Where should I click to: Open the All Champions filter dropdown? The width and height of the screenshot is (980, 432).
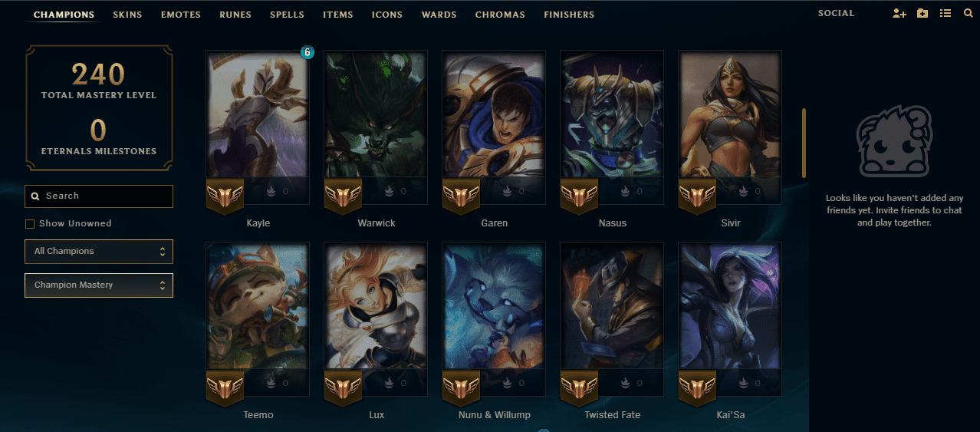click(x=99, y=251)
